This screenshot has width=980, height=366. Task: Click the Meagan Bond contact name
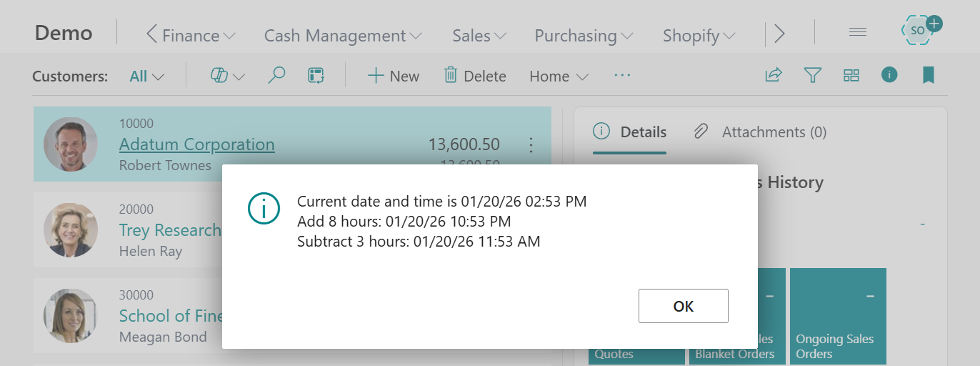[163, 337]
